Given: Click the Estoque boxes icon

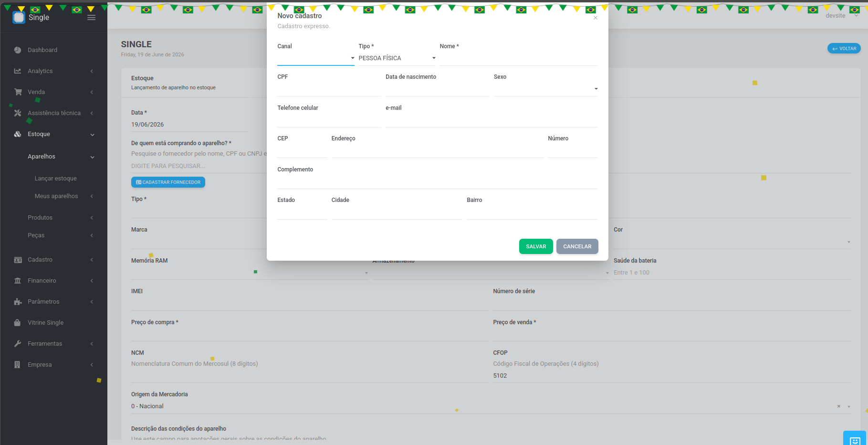Looking at the screenshot, I should [x=18, y=134].
